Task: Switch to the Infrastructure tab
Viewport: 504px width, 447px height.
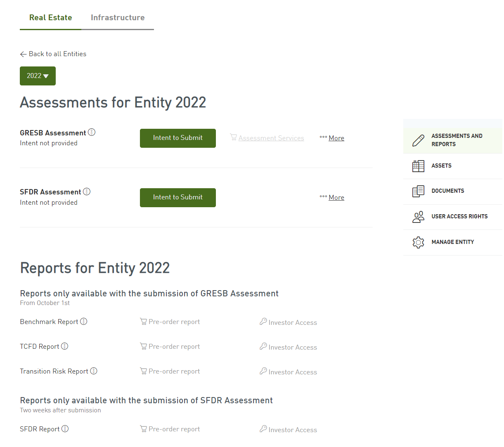Action: (118, 18)
